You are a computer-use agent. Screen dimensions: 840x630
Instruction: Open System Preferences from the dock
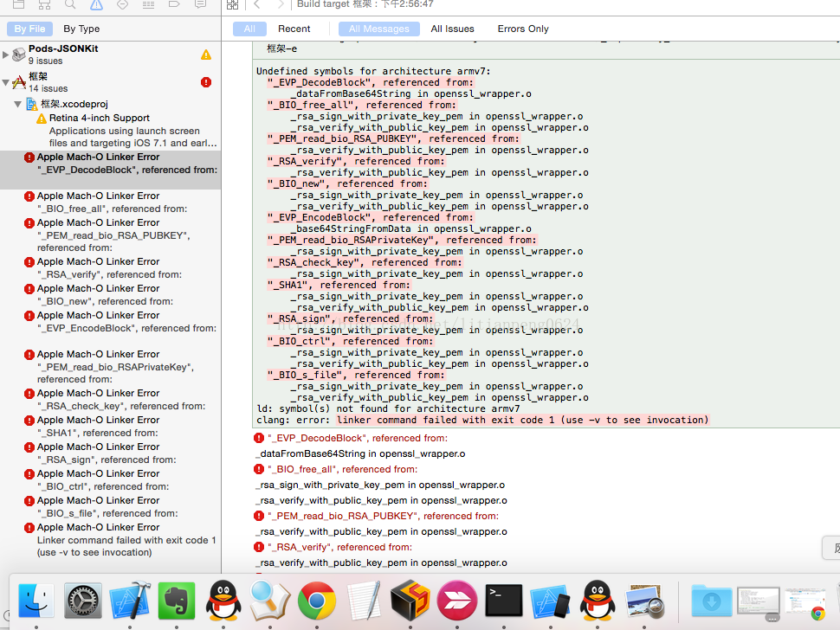pyautogui.click(x=83, y=601)
